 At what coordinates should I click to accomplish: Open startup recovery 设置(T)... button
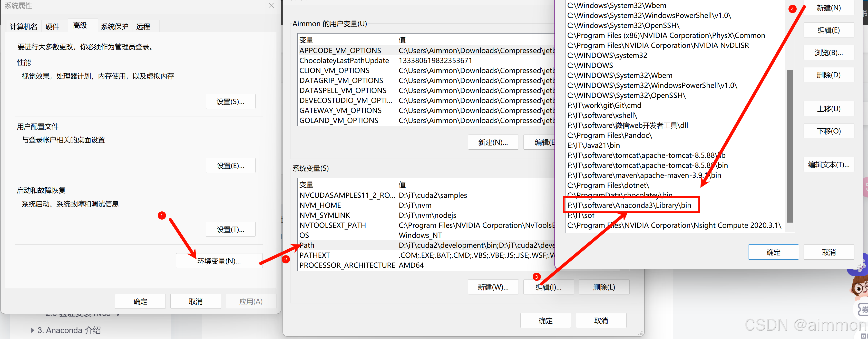(x=230, y=229)
